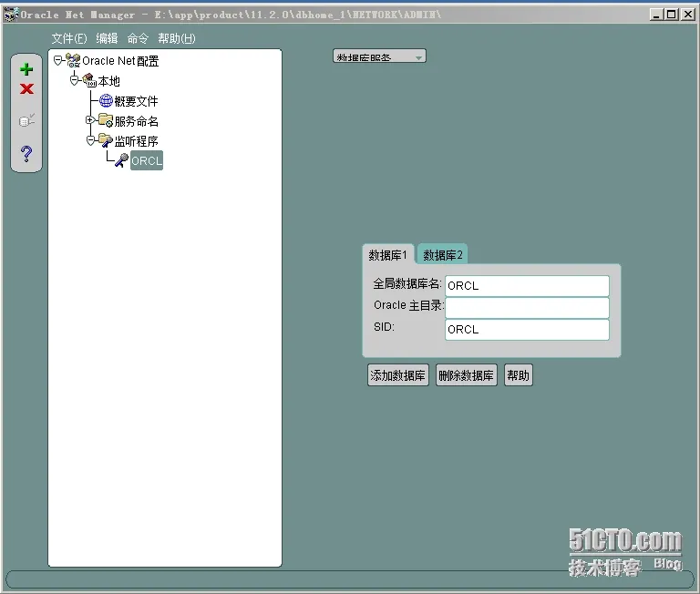The width and height of the screenshot is (700, 594).
Task: Click the 删除数据库 button
Action: click(x=466, y=375)
